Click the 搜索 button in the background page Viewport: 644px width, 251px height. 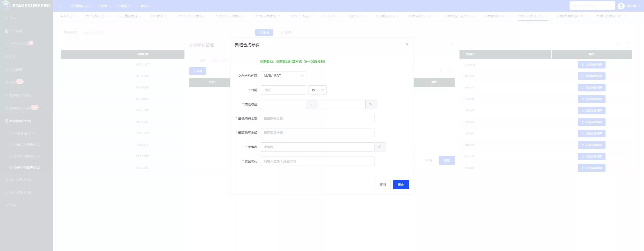[264, 33]
